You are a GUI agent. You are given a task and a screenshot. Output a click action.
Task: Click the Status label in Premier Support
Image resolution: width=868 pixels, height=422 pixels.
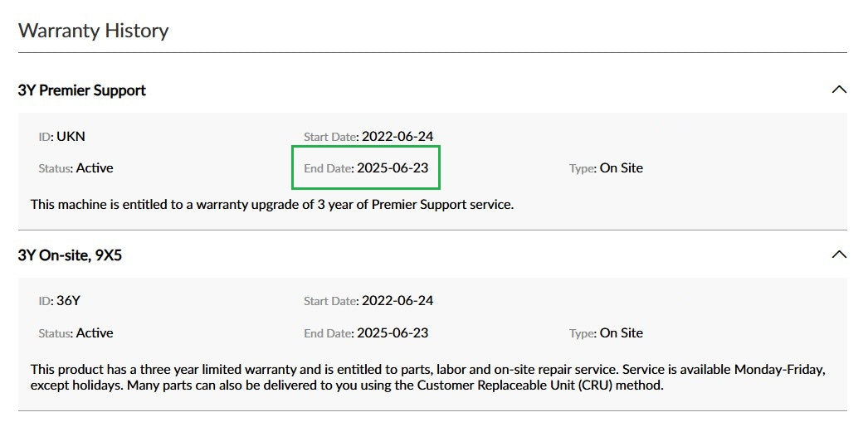click(x=56, y=168)
